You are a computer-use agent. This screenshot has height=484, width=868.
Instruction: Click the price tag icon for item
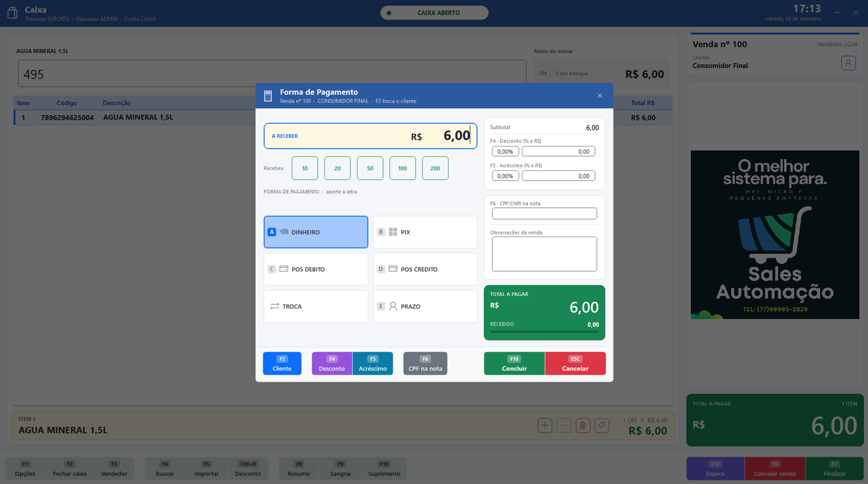click(602, 425)
